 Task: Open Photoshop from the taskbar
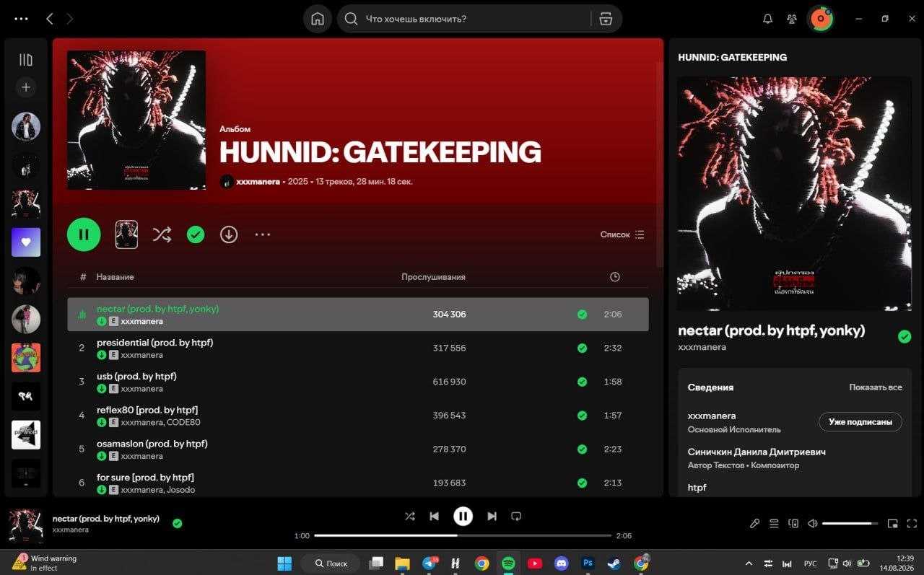588,563
